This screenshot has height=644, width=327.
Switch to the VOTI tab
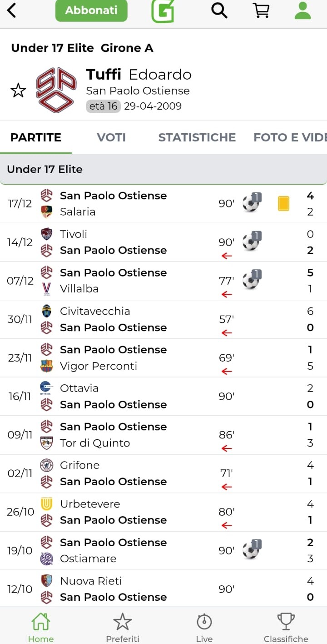pyautogui.click(x=111, y=137)
